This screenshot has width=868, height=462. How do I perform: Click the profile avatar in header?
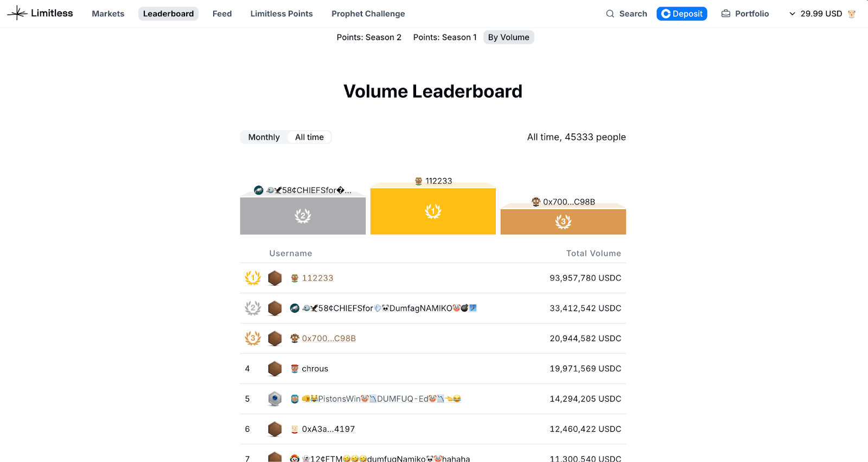pyautogui.click(x=852, y=14)
